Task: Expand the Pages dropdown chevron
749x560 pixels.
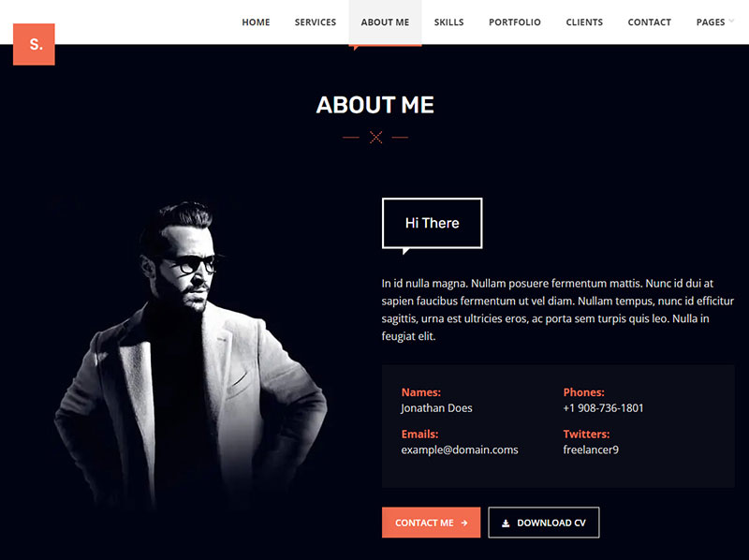Action: pyautogui.click(x=731, y=21)
